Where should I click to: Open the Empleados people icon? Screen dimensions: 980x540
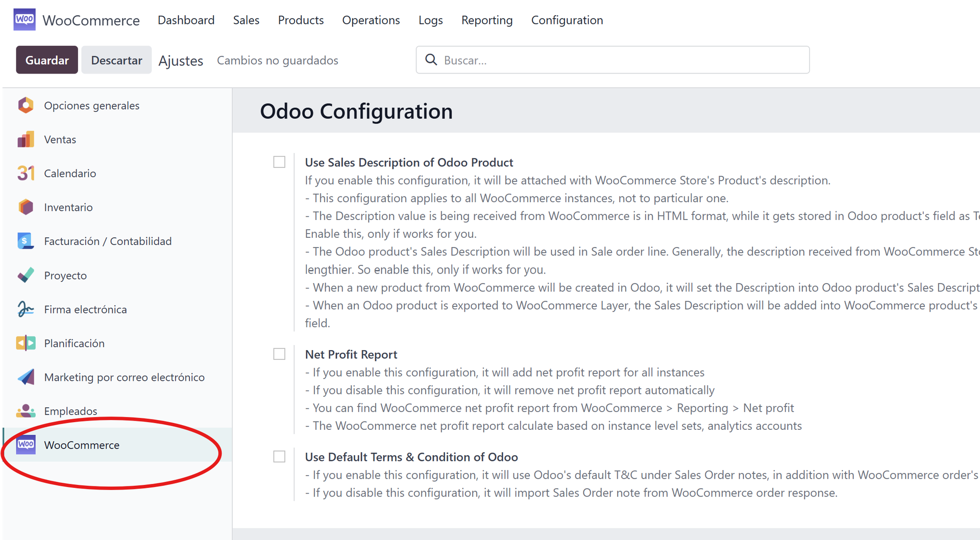pyautogui.click(x=26, y=411)
